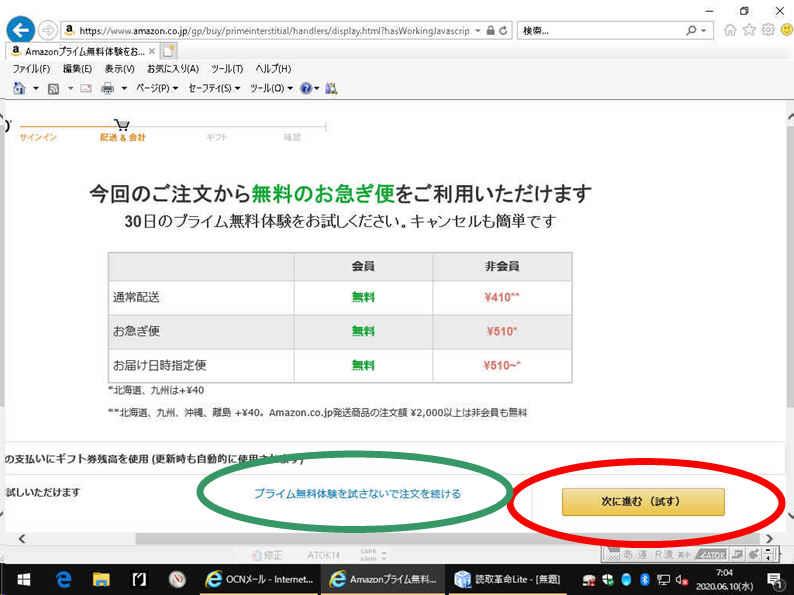Switch to OCNメール Internet Explorer taskbar window
Image resolution: width=794 pixels, height=595 pixels.
click(x=259, y=579)
